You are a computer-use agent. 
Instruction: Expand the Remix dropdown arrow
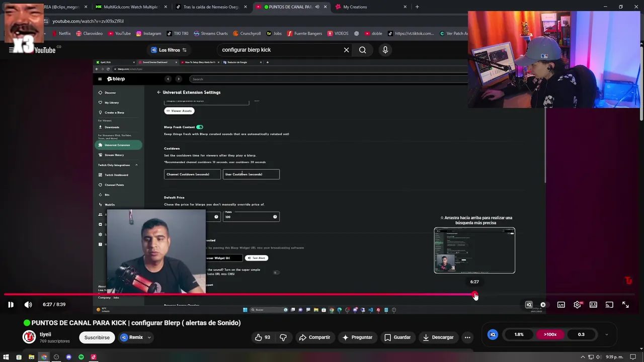pos(149,337)
